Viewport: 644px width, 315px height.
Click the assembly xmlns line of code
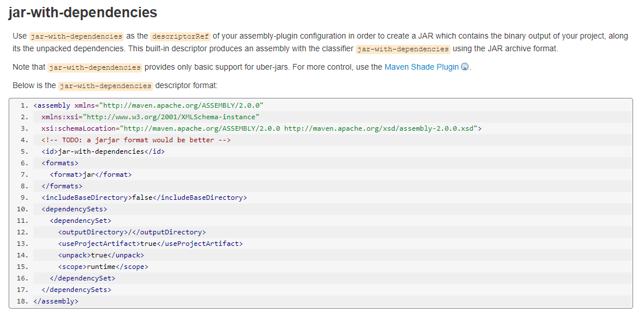[148, 105]
